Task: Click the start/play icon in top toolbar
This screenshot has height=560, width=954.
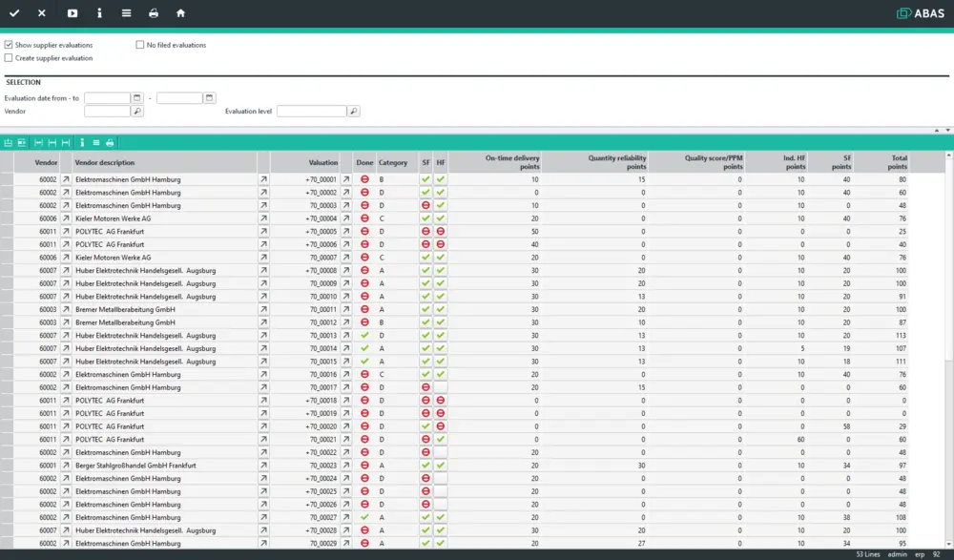Action: pos(73,12)
